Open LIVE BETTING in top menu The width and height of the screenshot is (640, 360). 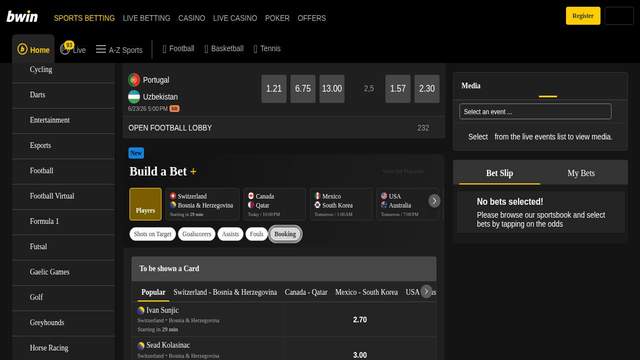click(146, 18)
